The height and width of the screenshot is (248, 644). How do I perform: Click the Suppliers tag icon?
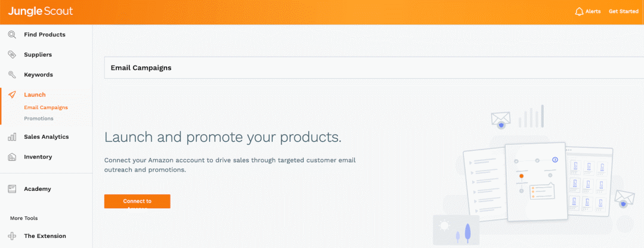point(12,55)
